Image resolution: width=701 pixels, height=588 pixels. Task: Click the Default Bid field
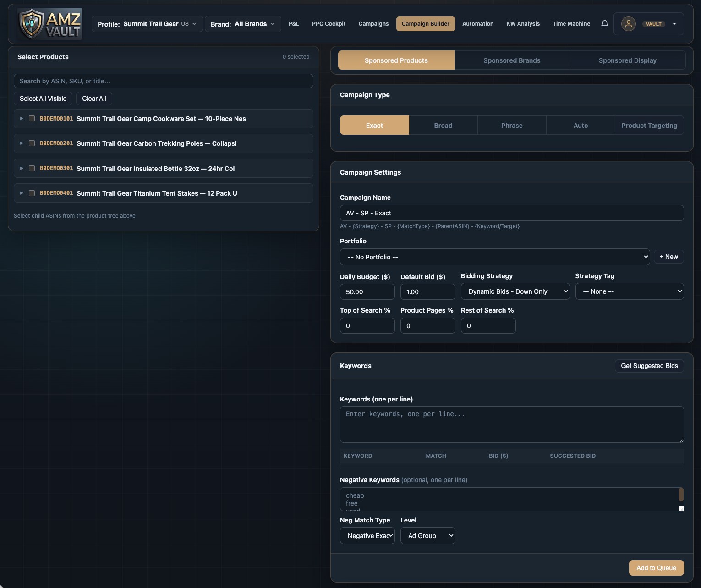[x=427, y=292]
